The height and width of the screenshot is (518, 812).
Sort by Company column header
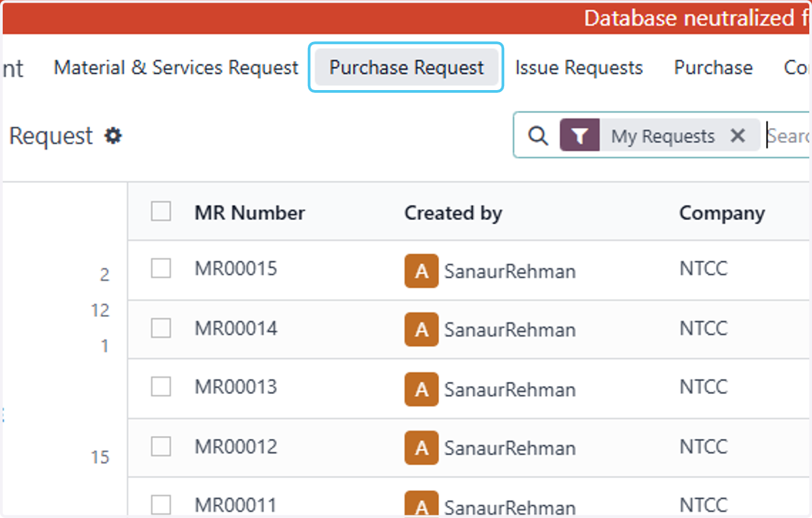(x=722, y=213)
